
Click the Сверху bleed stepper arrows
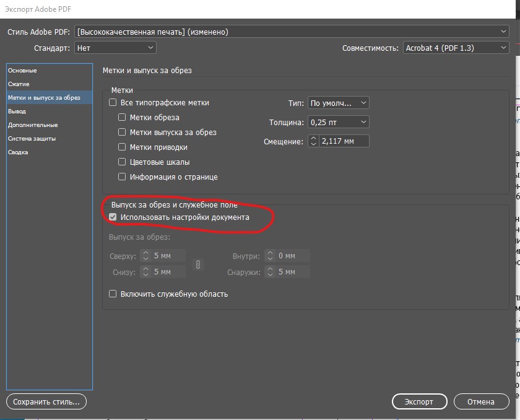145,256
